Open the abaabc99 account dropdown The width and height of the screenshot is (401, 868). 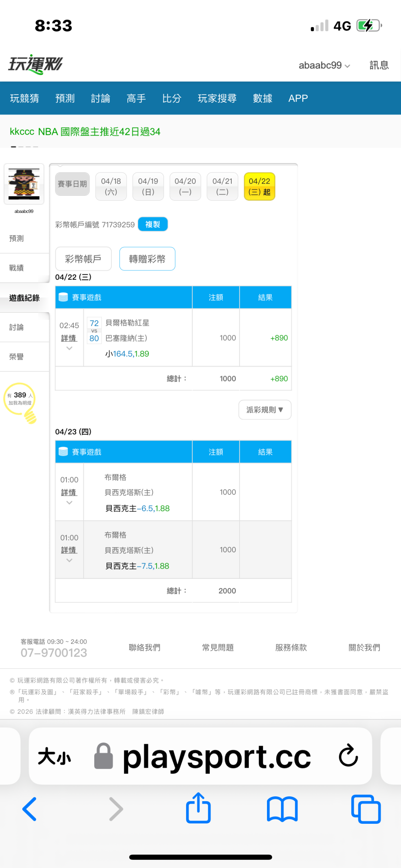click(324, 65)
